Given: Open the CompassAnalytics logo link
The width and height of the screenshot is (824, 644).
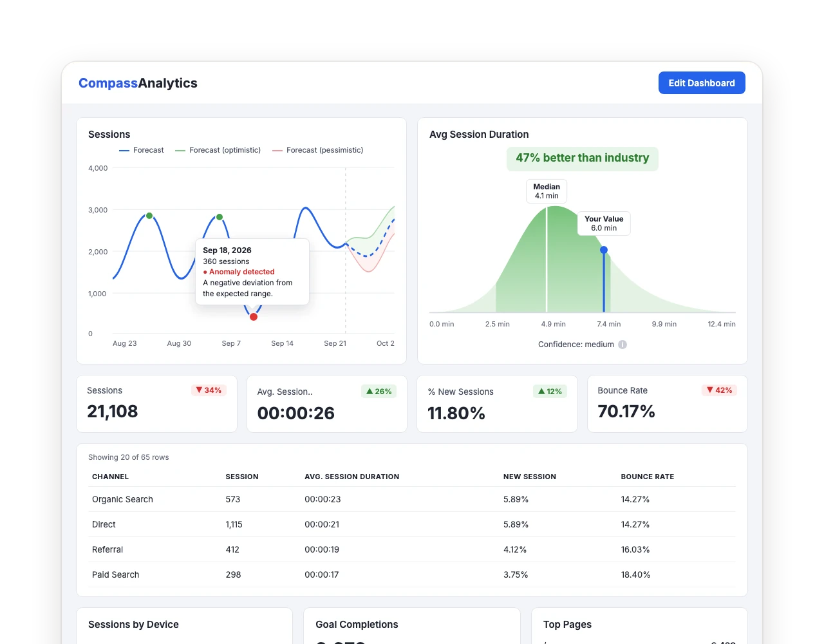Looking at the screenshot, I should pyautogui.click(x=138, y=83).
